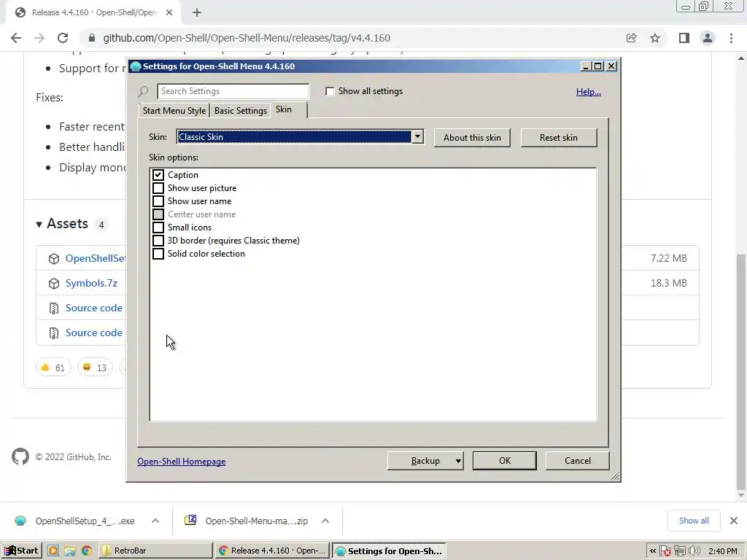Viewport: 747px width, 560px height.
Task: Click the 2:40 PM tray clock
Action: point(723,551)
